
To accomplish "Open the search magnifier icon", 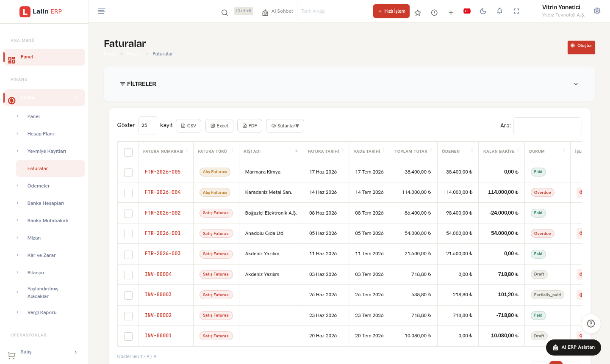I will tap(225, 12).
